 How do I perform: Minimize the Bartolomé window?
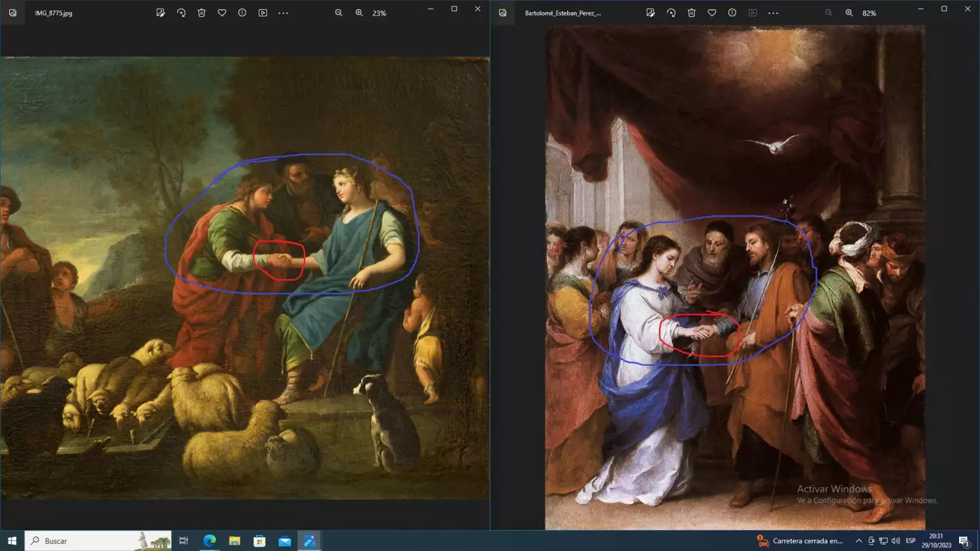[921, 9]
